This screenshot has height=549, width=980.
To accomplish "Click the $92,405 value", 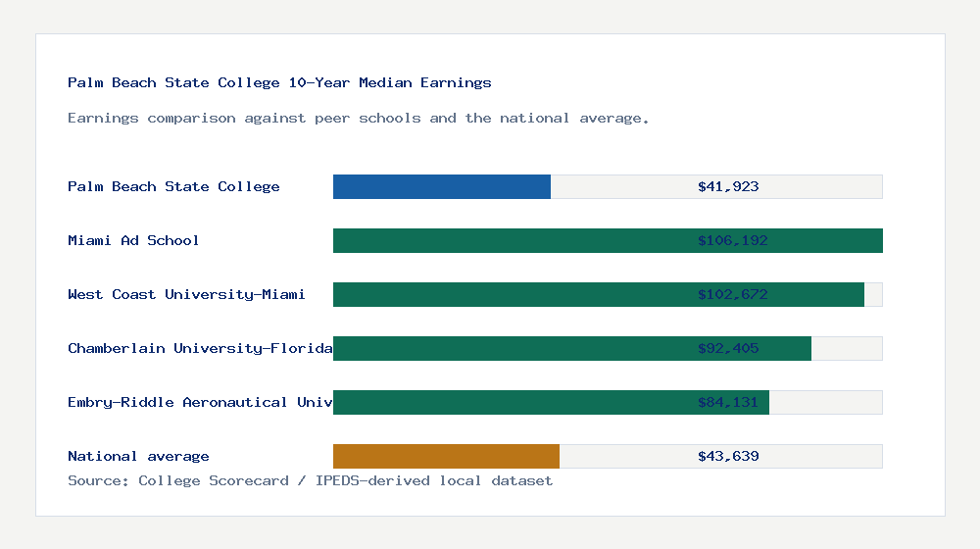I will pyautogui.click(x=728, y=348).
